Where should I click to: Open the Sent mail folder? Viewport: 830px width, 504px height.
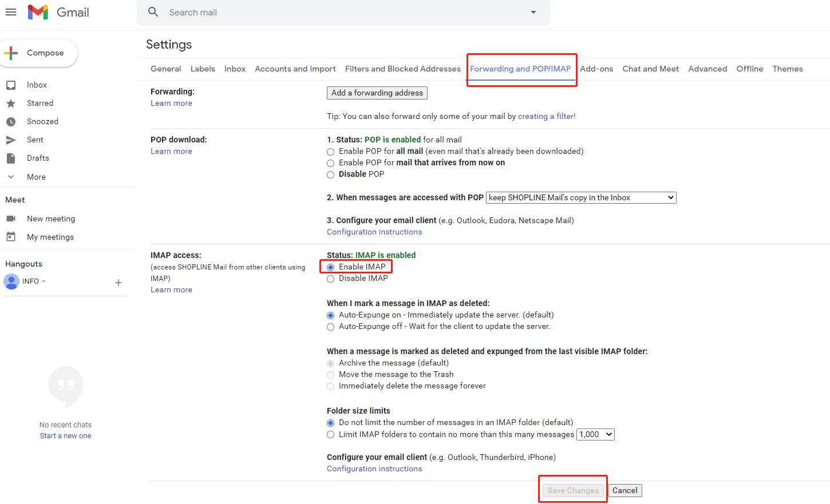click(35, 139)
